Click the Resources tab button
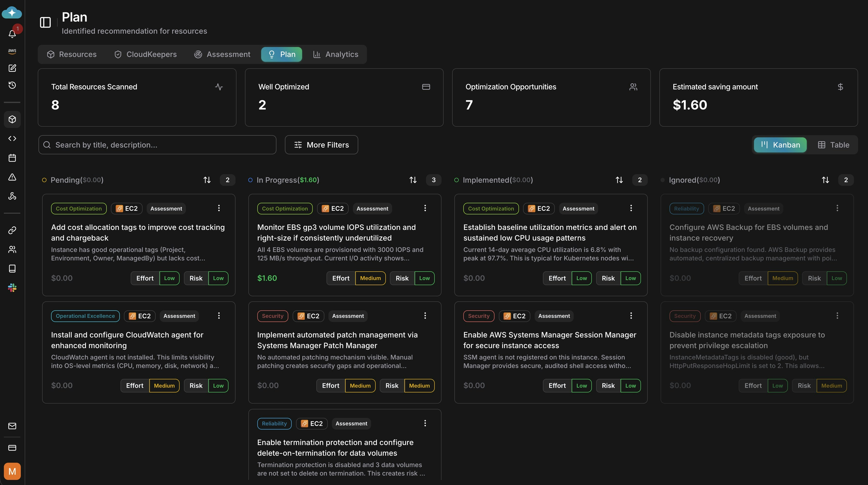This screenshot has width=868, height=485. (x=71, y=54)
